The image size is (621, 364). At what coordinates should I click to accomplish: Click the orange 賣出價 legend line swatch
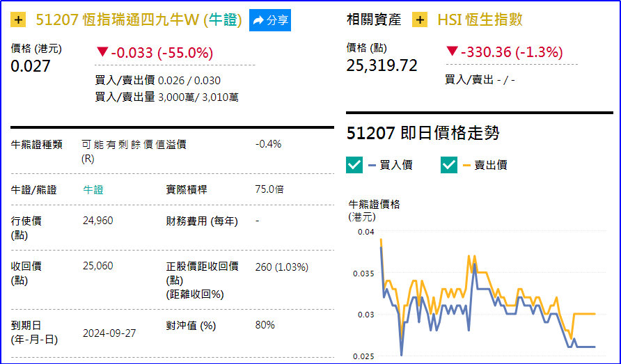click(x=467, y=165)
